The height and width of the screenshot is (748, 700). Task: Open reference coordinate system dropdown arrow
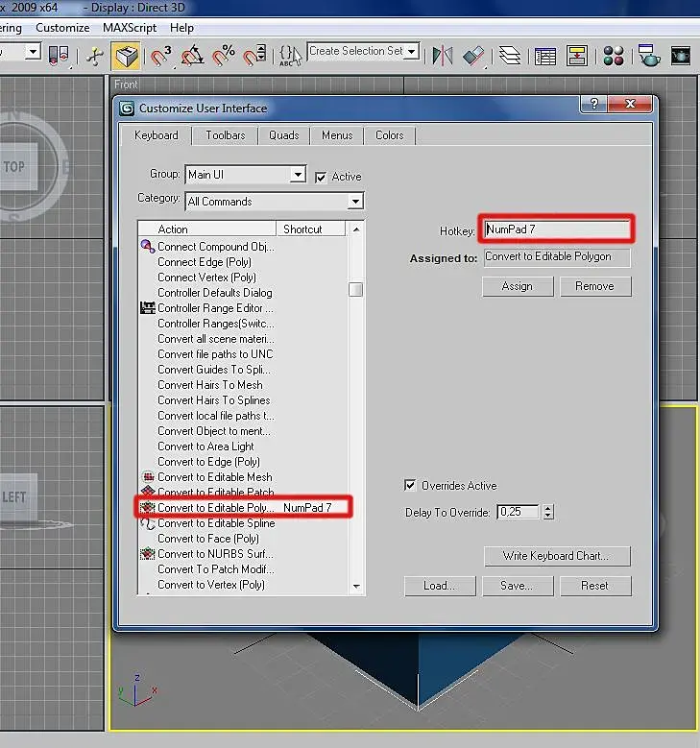point(33,51)
